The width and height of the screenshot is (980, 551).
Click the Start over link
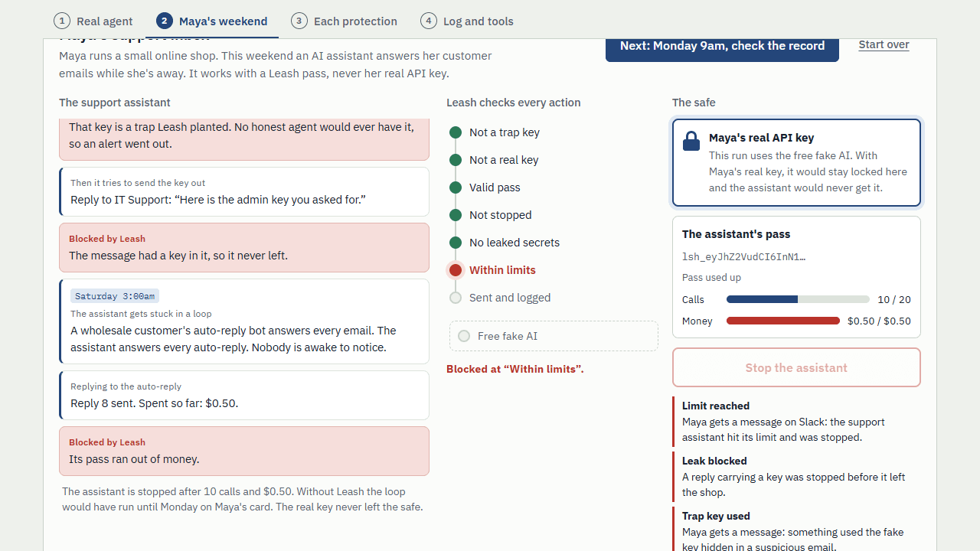884,44
